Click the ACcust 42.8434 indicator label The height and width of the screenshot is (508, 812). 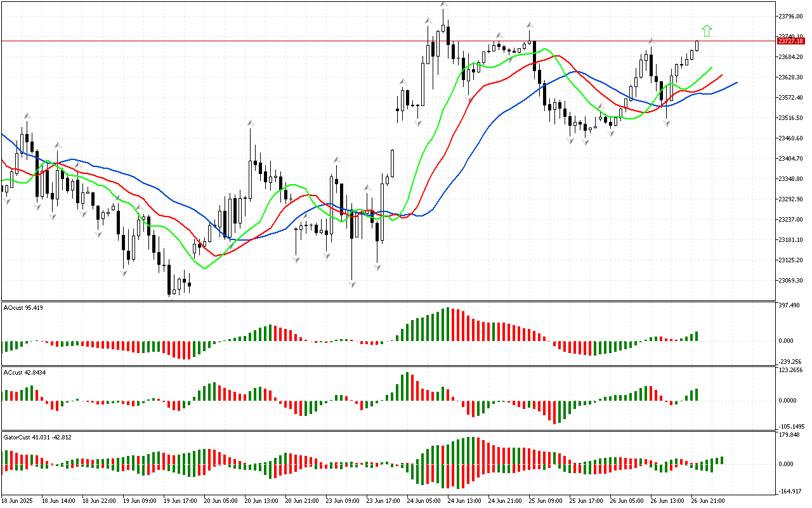tap(23, 372)
